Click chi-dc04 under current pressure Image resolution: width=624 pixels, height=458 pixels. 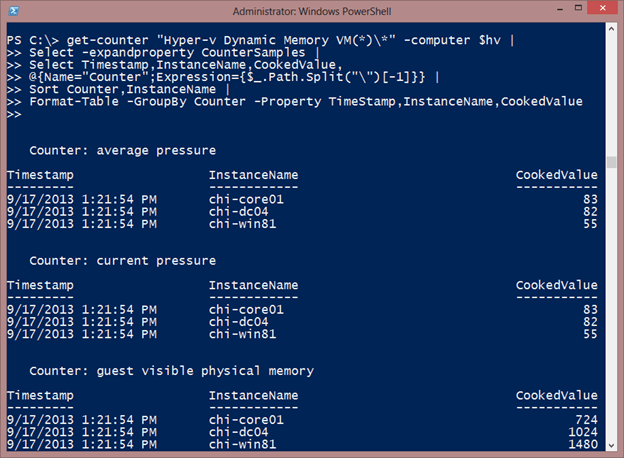239,322
